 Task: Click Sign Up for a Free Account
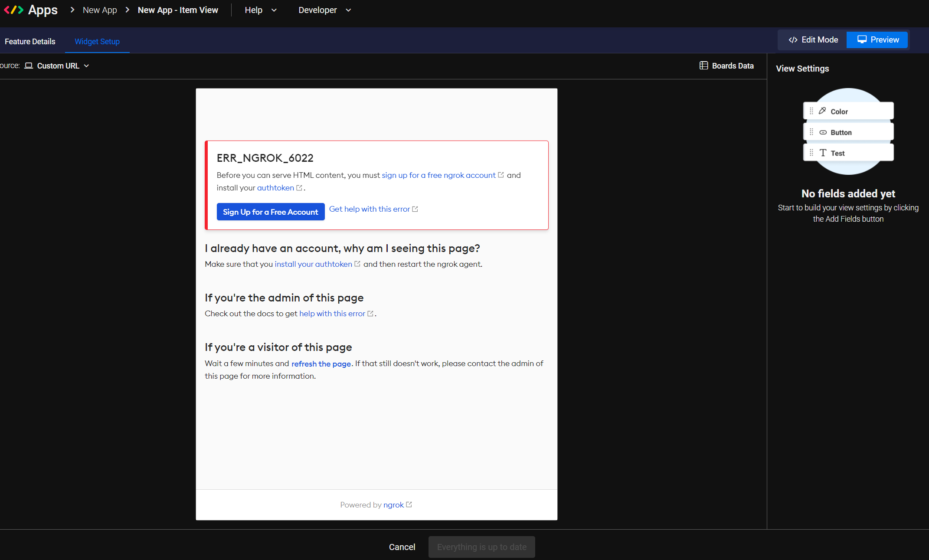pos(271,212)
